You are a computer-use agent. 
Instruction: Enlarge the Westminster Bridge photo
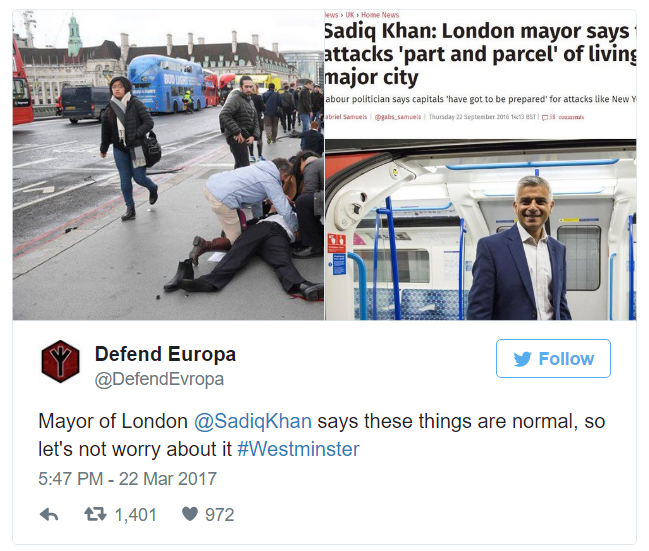click(x=168, y=165)
